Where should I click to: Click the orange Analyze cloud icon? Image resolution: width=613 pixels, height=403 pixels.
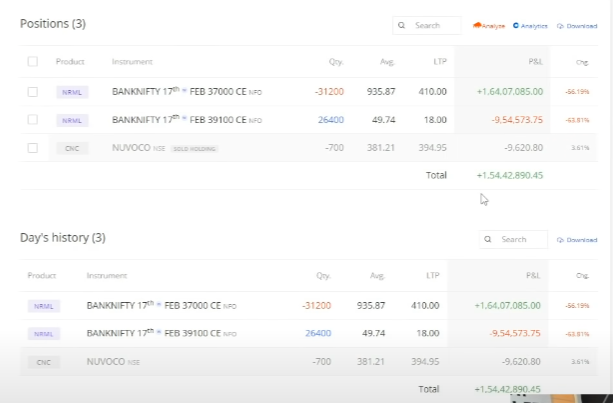477,25
